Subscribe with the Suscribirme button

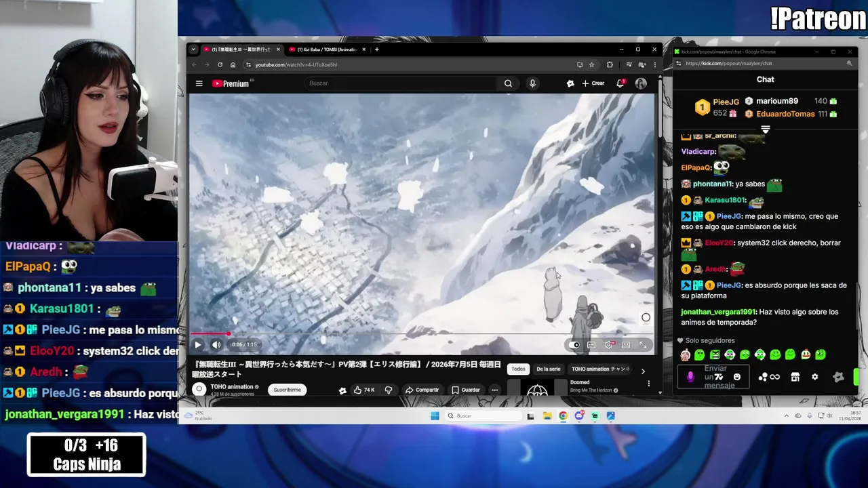(288, 390)
